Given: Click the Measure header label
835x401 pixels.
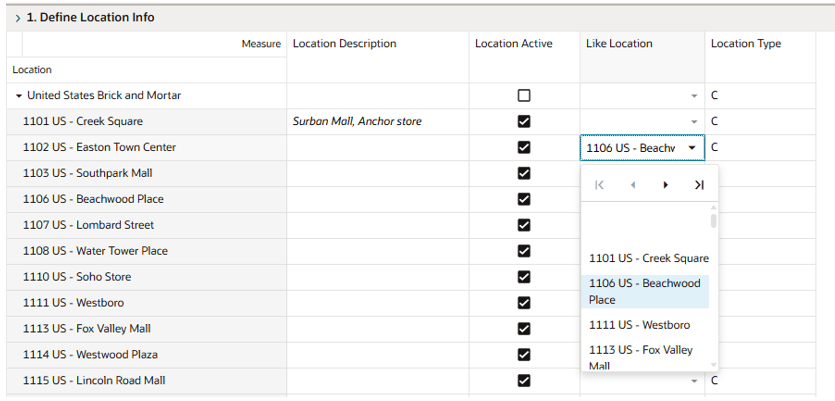Looking at the screenshot, I should click(261, 44).
